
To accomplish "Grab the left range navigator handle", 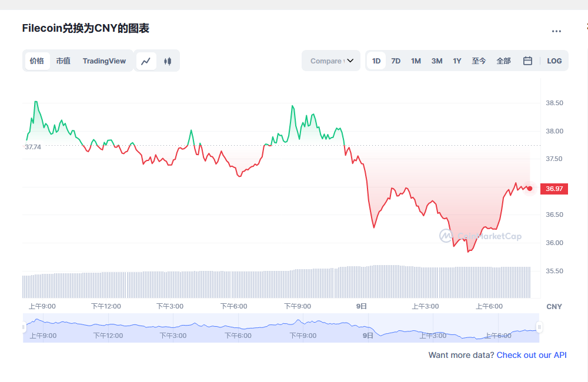I will pyautogui.click(x=24, y=327).
